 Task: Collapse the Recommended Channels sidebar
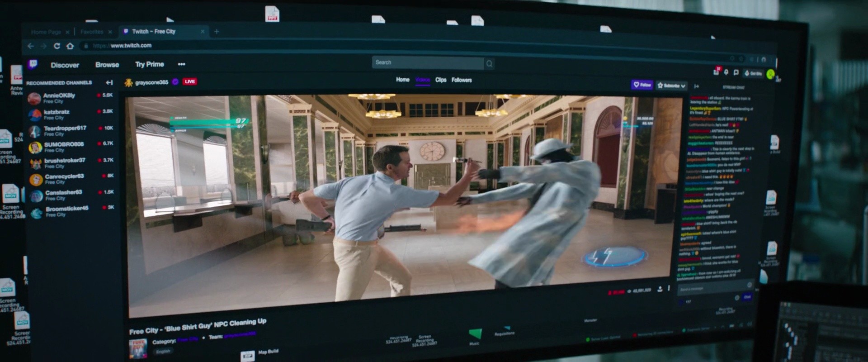coord(109,82)
